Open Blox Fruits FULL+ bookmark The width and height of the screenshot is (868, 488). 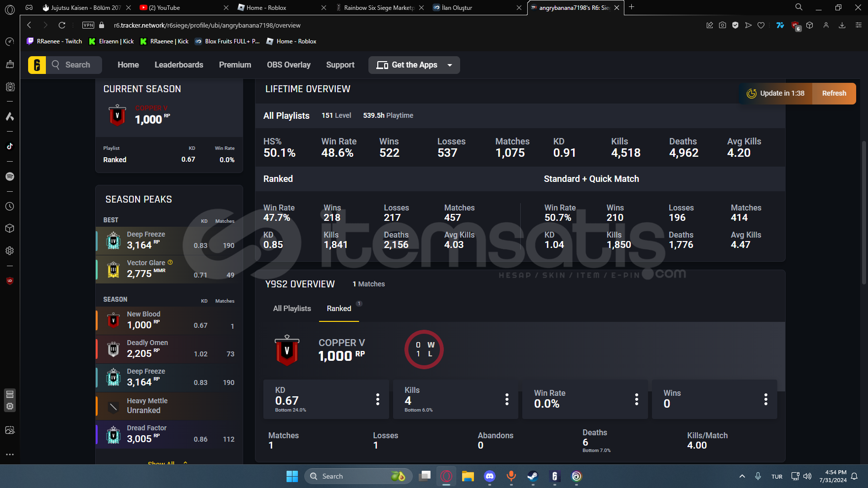tap(227, 41)
